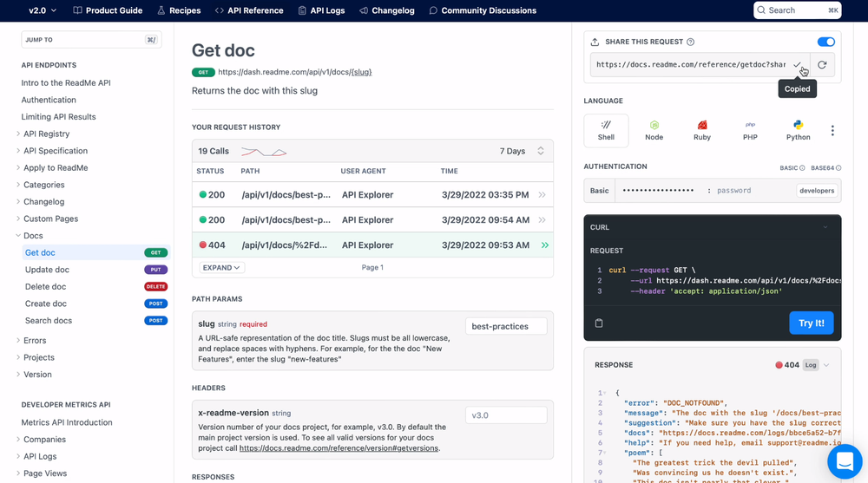Select the Shell language icon
This screenshot has width=868, height=483.
(x=606, y=130)
